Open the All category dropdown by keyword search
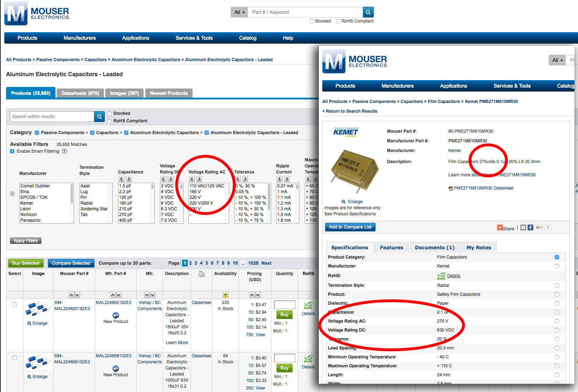 (239, 12)
